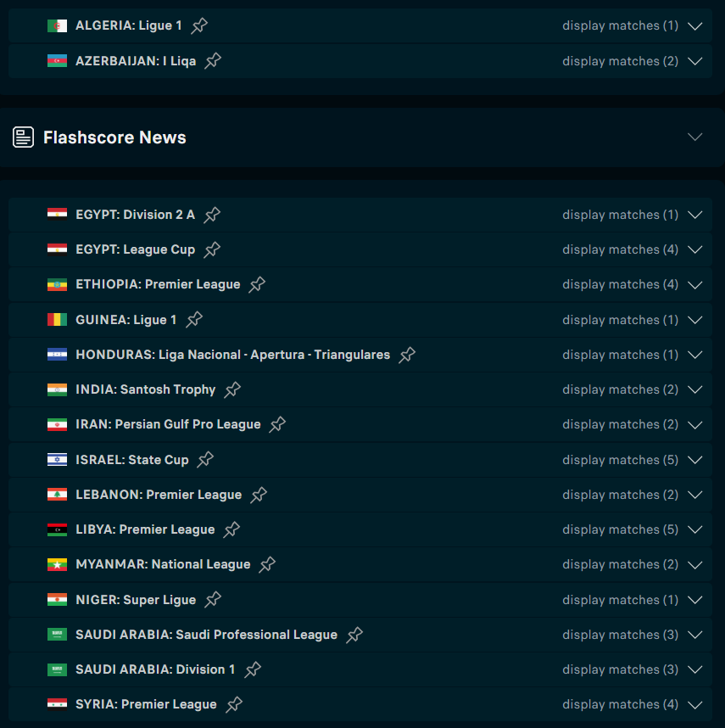The height and width of the screenshot is (728, 725).
Task: Expand SYRIA: Premier League matches chevron
Action: pyautogui.click(x=694, y=705)
